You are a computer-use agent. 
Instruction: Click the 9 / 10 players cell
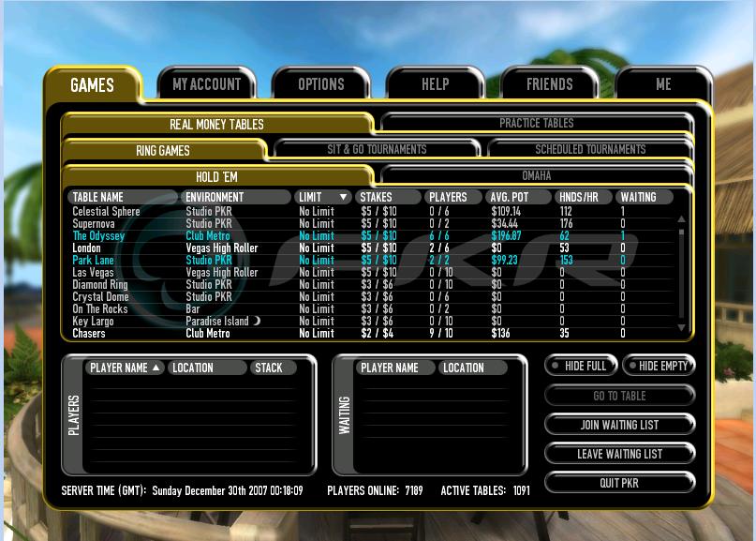click(x=441, y=334)
